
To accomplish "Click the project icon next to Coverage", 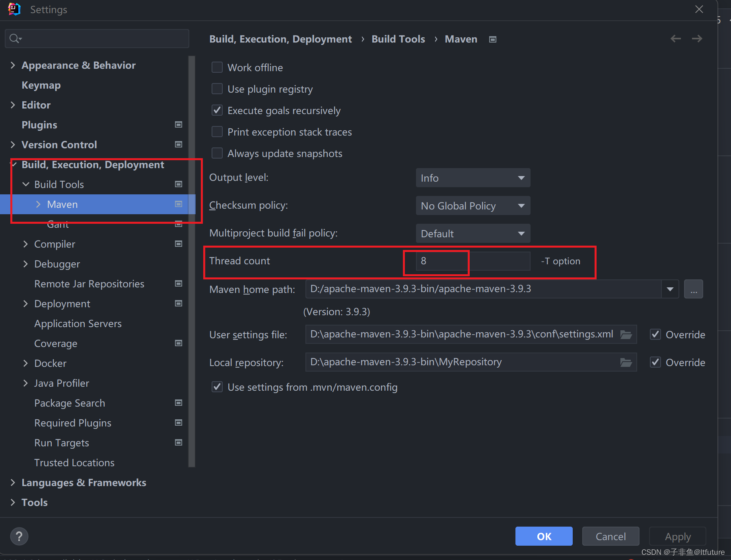I will coord(179,343).
